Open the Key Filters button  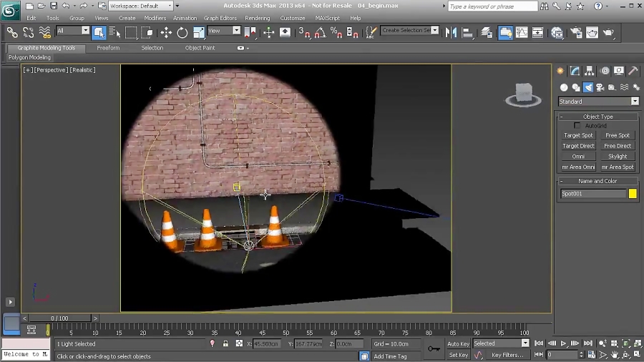[507, 355]
